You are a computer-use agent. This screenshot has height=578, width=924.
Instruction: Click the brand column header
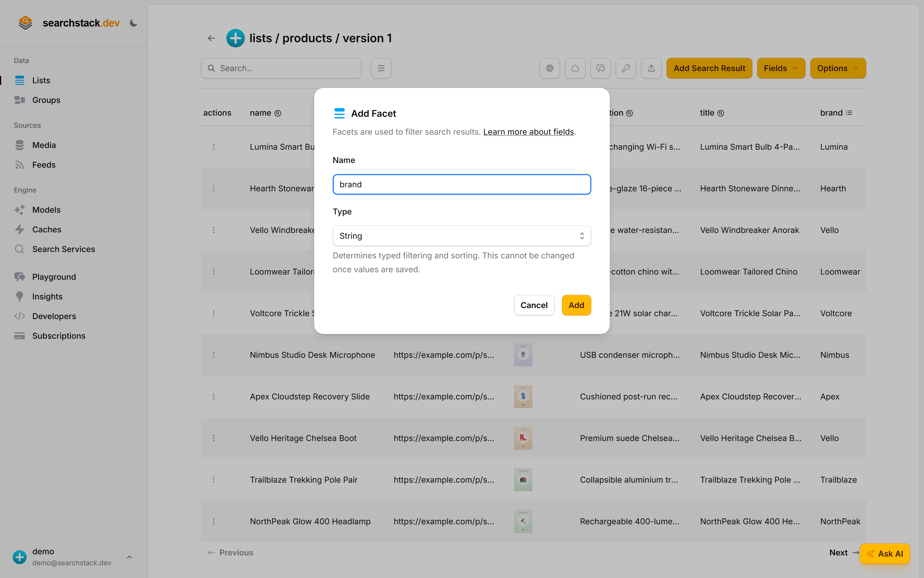pos(836,113)
